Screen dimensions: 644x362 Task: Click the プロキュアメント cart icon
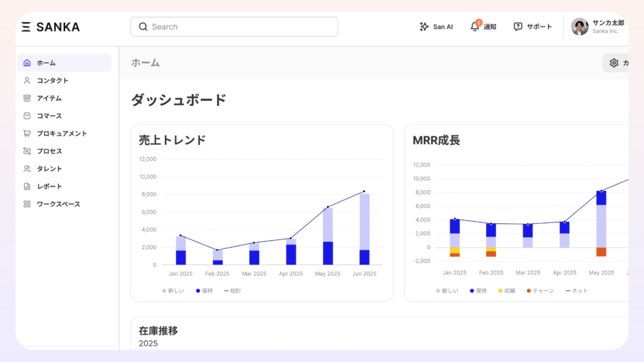point(27,133)
